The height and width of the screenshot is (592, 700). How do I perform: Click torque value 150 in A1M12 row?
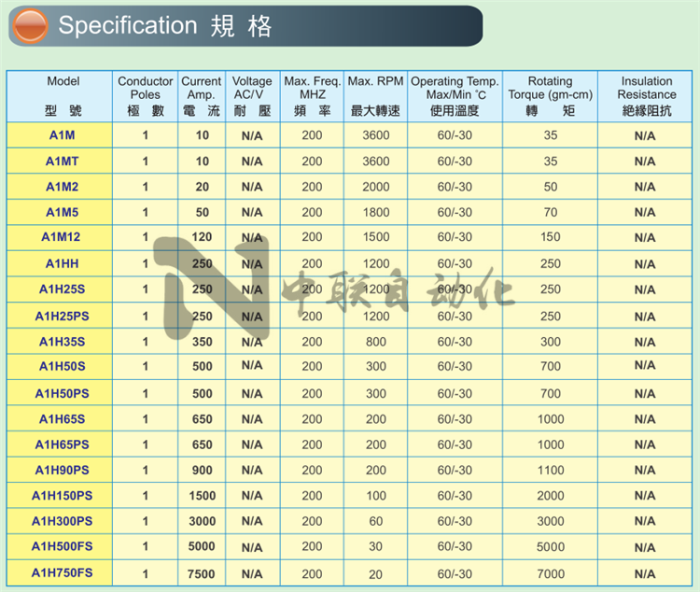pyautogui.click(x=551, y=237)
